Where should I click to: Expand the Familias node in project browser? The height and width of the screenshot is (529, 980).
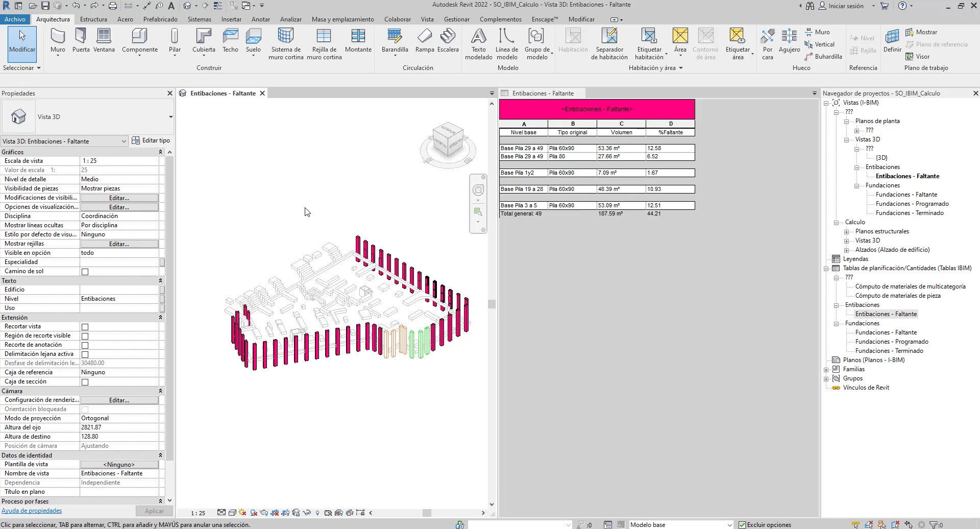click(826, 370)
